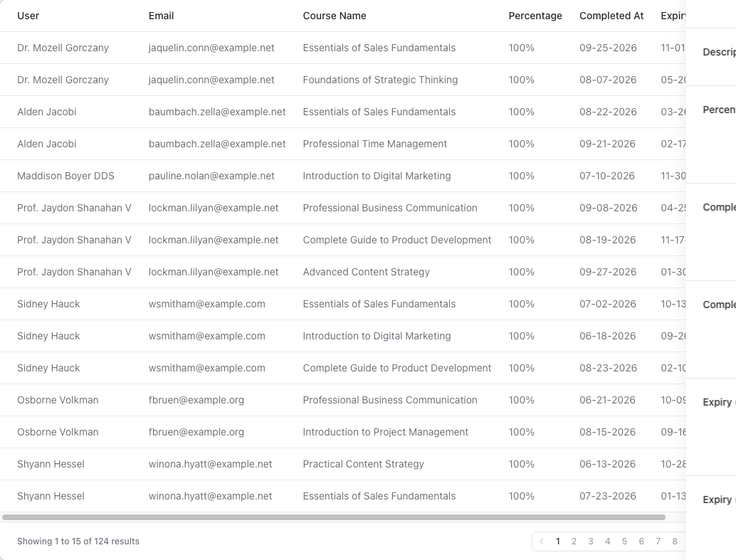Click Sidney Hauck's Essentials of Sales Fundamentals course
This screenshot has width=736, height=560.
click(x=379, y=304)
